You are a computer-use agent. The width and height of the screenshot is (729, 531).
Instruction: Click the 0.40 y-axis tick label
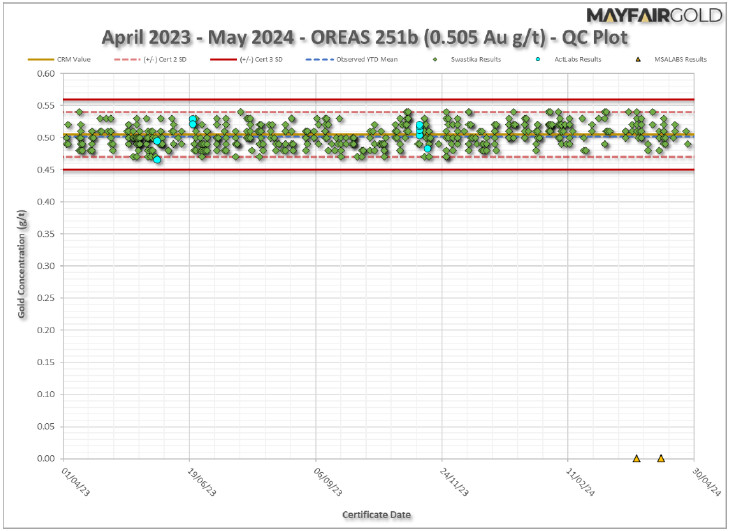point(46,202)
